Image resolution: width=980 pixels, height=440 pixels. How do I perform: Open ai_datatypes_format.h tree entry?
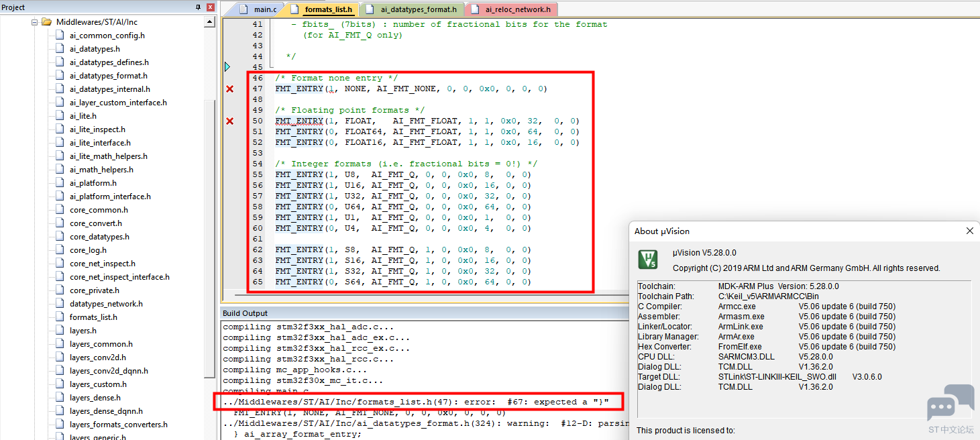click(108, 76)
